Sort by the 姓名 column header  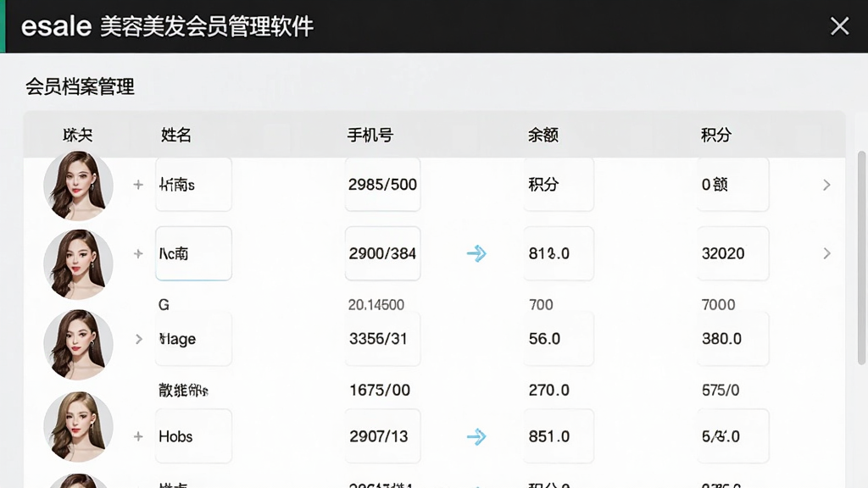click(176, 135)
